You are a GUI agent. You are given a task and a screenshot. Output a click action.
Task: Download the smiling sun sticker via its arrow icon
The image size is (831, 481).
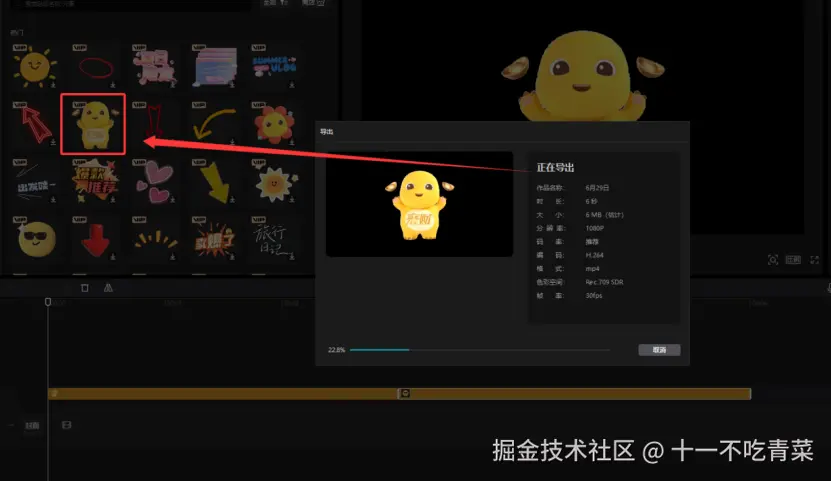pos(53,84)
